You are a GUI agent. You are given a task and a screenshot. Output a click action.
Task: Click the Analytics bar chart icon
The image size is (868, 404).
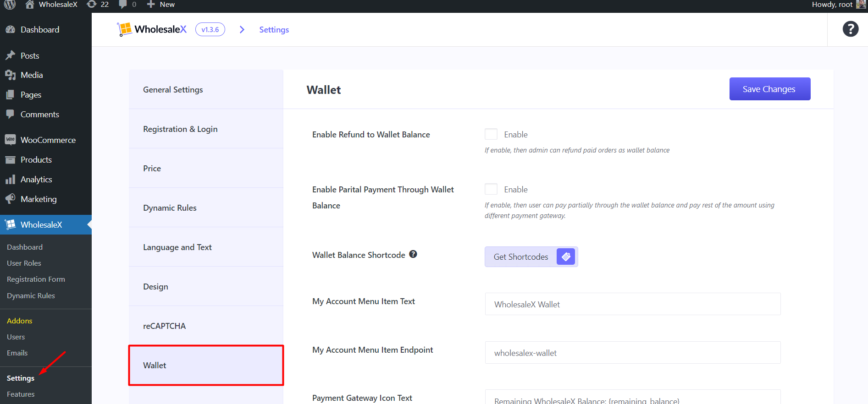(x=11, y=180)
